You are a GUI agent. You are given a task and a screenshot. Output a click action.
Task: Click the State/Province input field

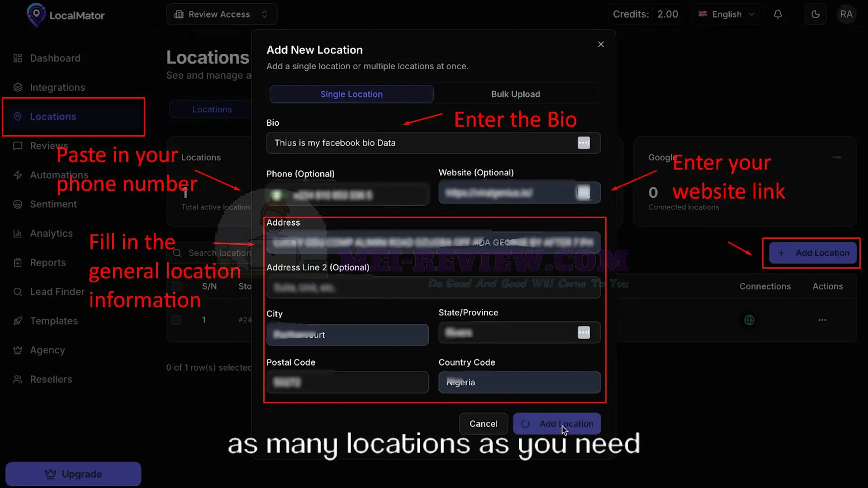(x=519, y=333)
